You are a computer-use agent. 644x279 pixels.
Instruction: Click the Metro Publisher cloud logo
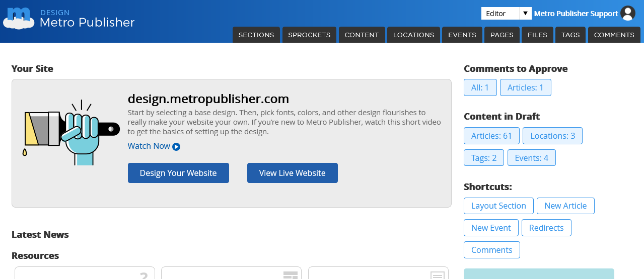[19, 18]
